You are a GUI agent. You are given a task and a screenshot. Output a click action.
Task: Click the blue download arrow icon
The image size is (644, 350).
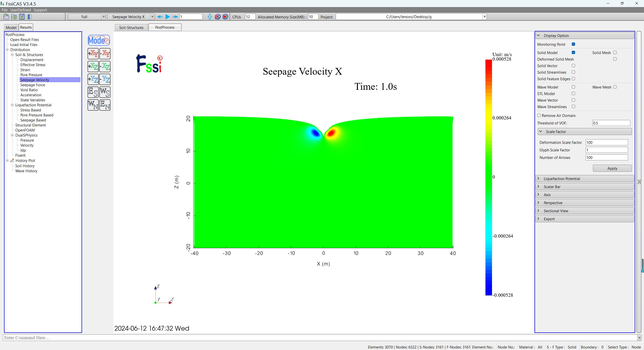pos(210,17)
